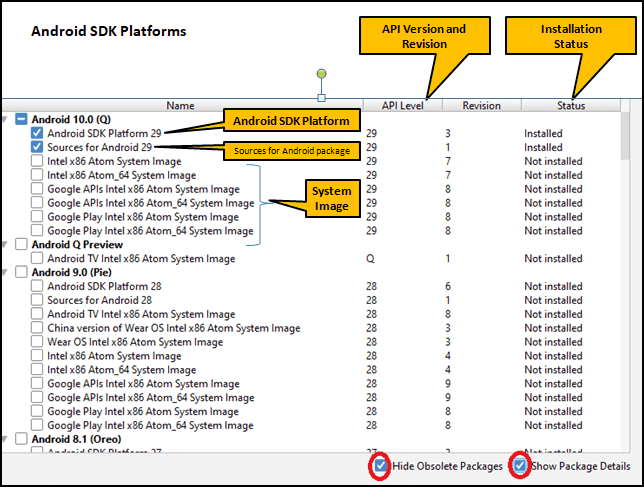Viewport: 644px width, 487px height.
Task: Select the Sources for Android 29 row text
Action: click(x=99, y=147)
